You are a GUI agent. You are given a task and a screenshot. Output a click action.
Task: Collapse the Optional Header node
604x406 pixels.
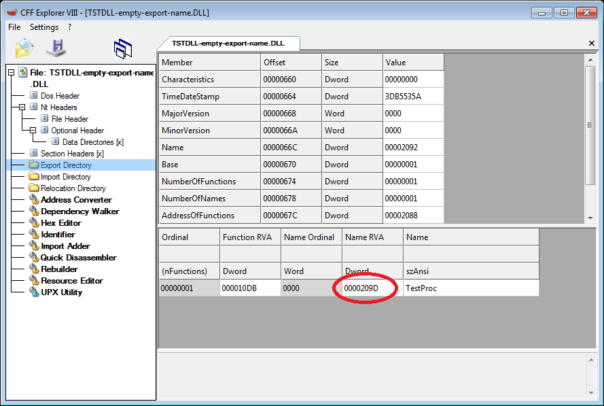point(33,130)
